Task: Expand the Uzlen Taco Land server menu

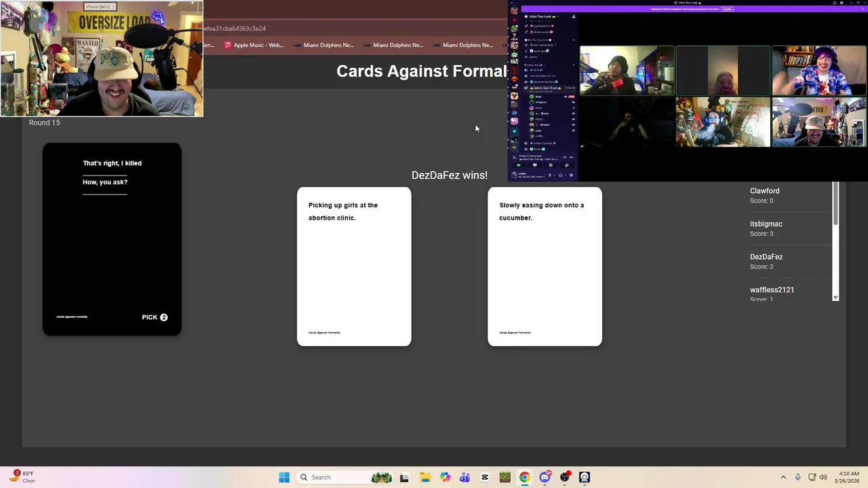Action: click(543, 16)
